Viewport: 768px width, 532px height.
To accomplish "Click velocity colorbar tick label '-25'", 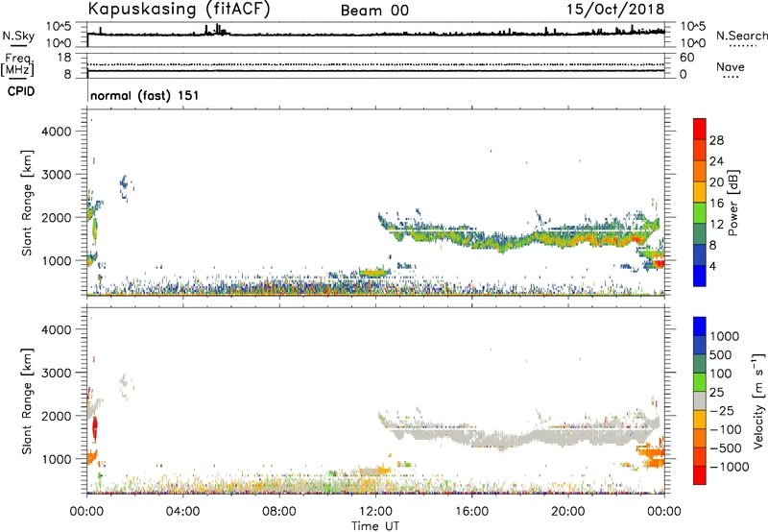I will (724, 410).
